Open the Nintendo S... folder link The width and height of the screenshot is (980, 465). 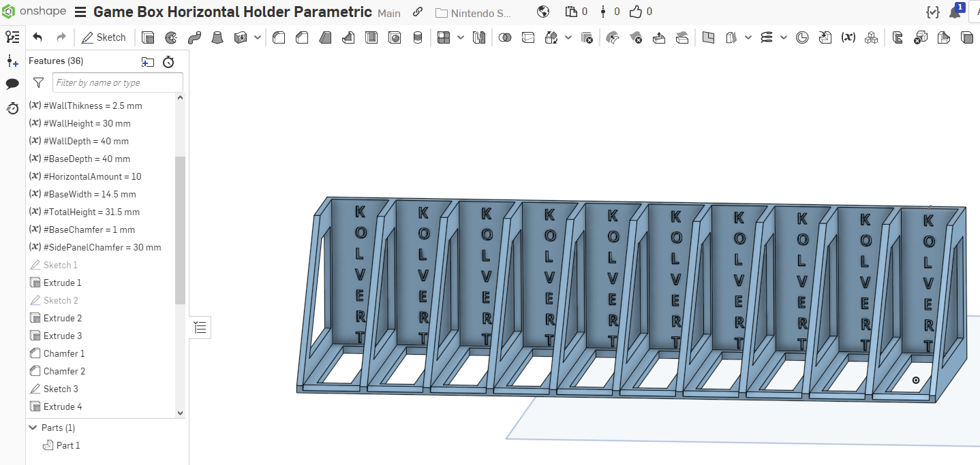(x=477, y=12)
